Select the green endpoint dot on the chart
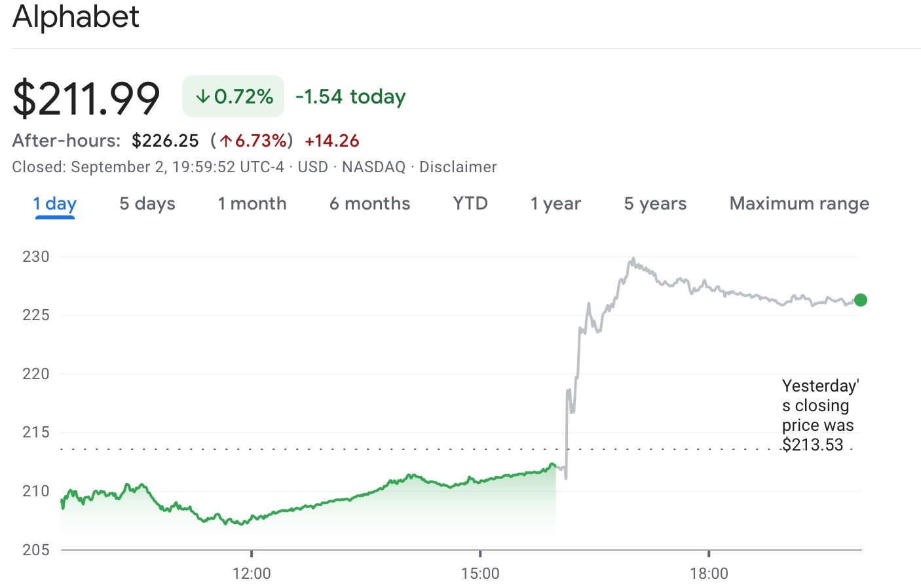This screenshot has height=588, width=921. point(860,301)
